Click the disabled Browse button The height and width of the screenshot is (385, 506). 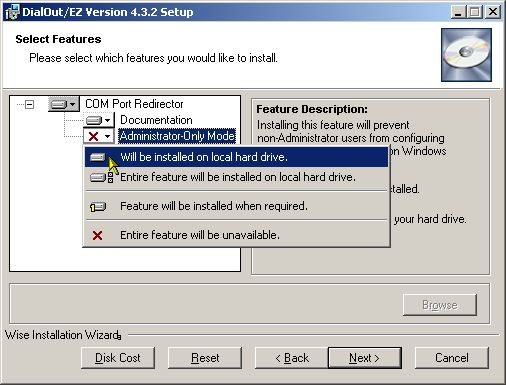point(440,305)
